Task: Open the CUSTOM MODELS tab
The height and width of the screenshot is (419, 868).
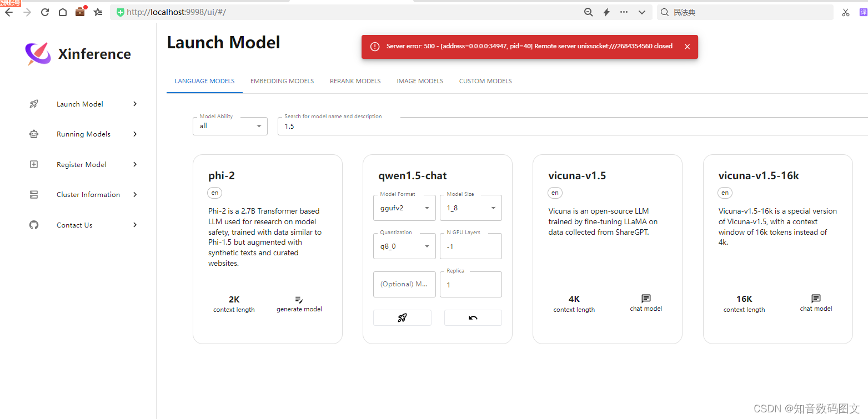Action: (485, 80)
